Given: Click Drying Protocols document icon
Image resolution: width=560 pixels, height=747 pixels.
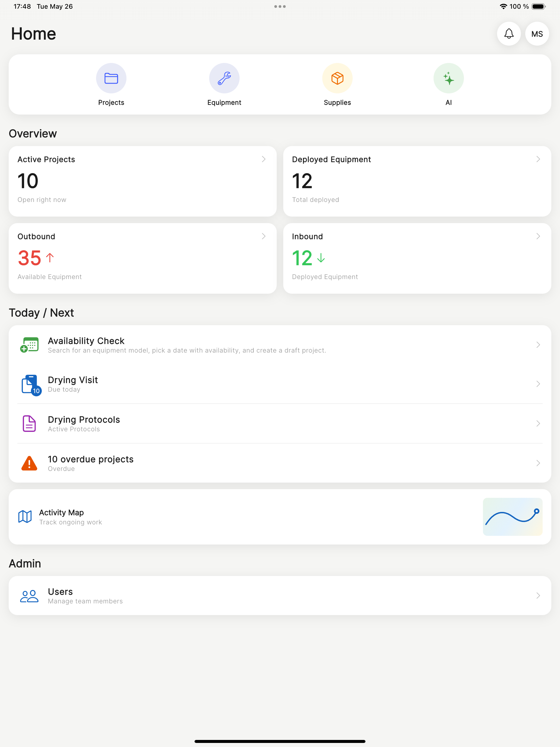Looking at the screenshot, I should coord(29,423).
